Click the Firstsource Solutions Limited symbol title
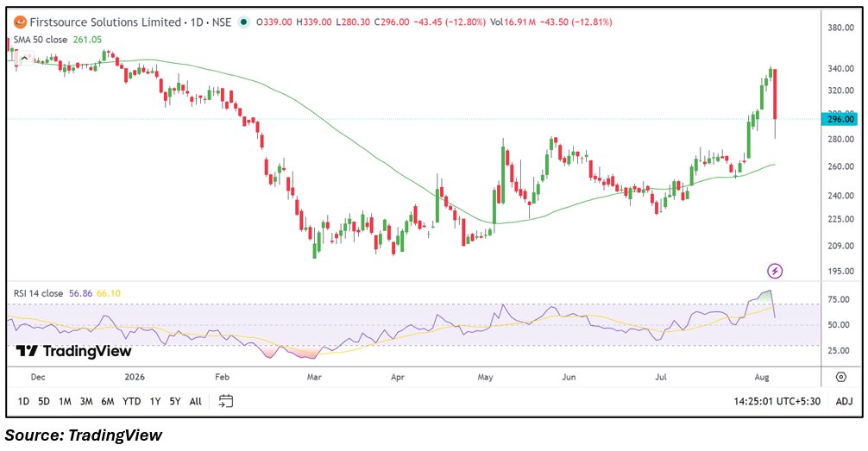 click(x=105, y=22)
